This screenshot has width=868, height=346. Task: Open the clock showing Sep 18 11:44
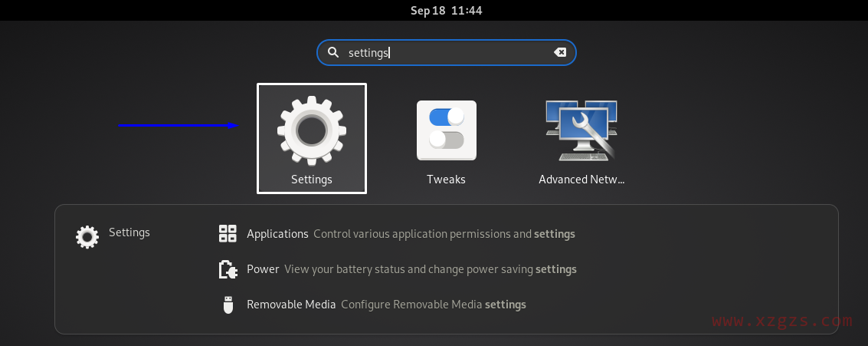pyautogui.click(x=446, y=11)
